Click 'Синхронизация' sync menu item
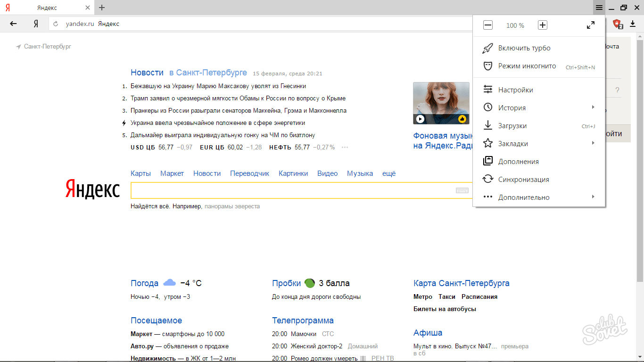The image size is (644, 362). pos(523,180)
